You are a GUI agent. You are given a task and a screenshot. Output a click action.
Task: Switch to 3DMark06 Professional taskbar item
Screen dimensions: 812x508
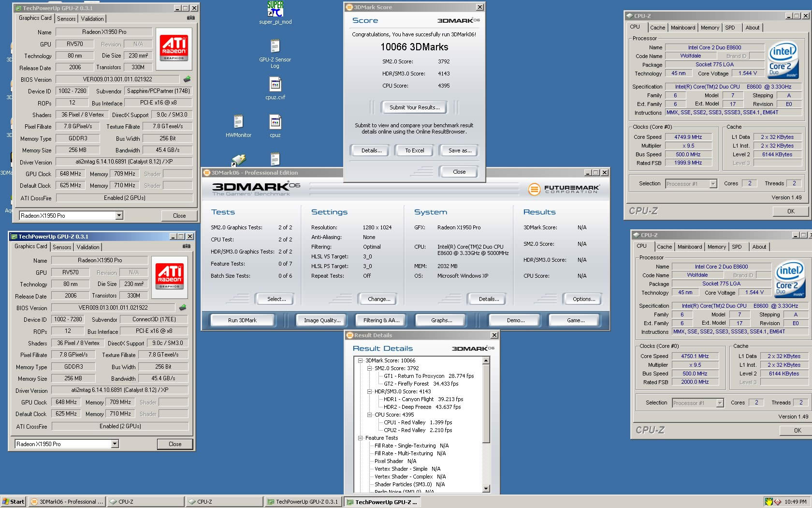click(x=67, y=502)
